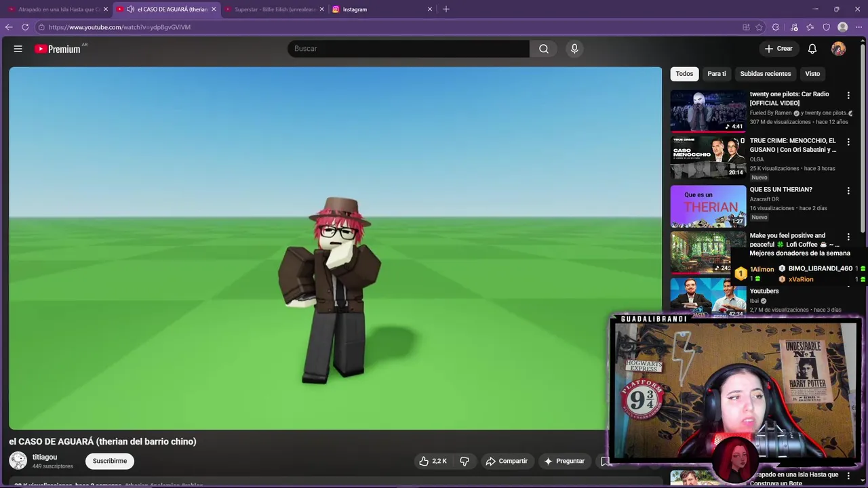Open browser shield security icon
Screen dimensions: 868x488
coord(827,27)
